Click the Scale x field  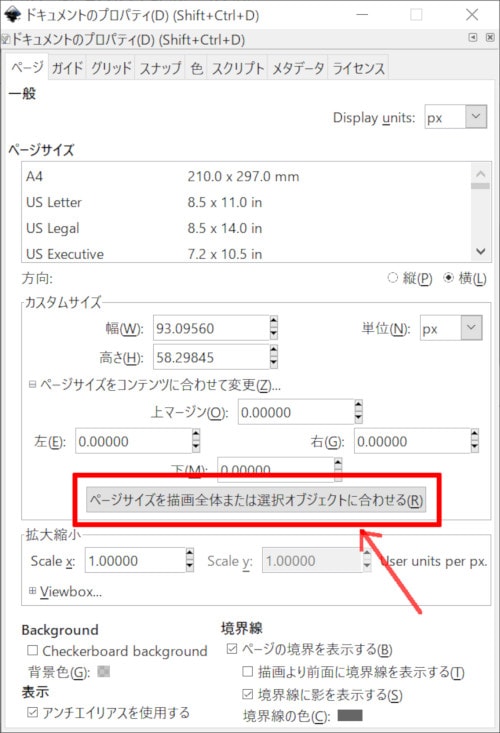(135, 560)
